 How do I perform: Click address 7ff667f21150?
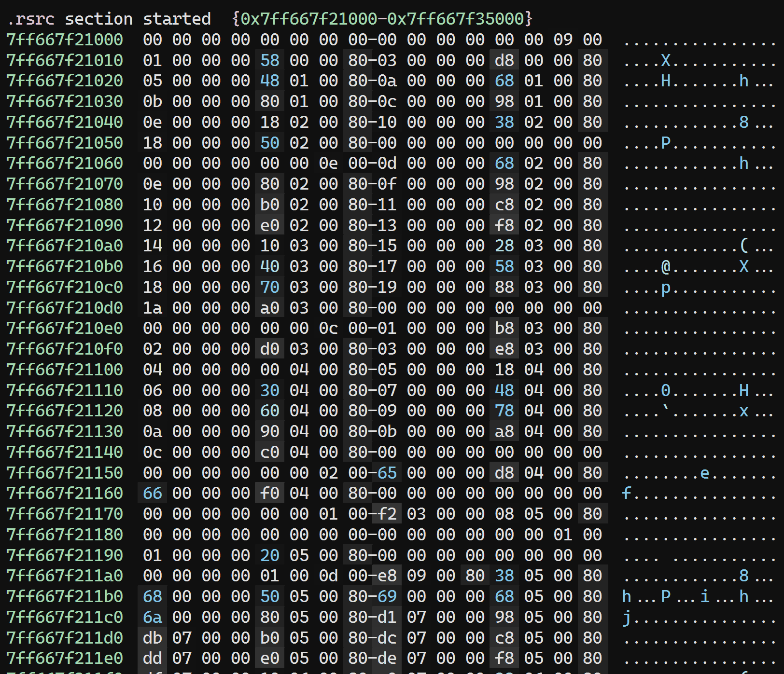[x=65, y=473]
